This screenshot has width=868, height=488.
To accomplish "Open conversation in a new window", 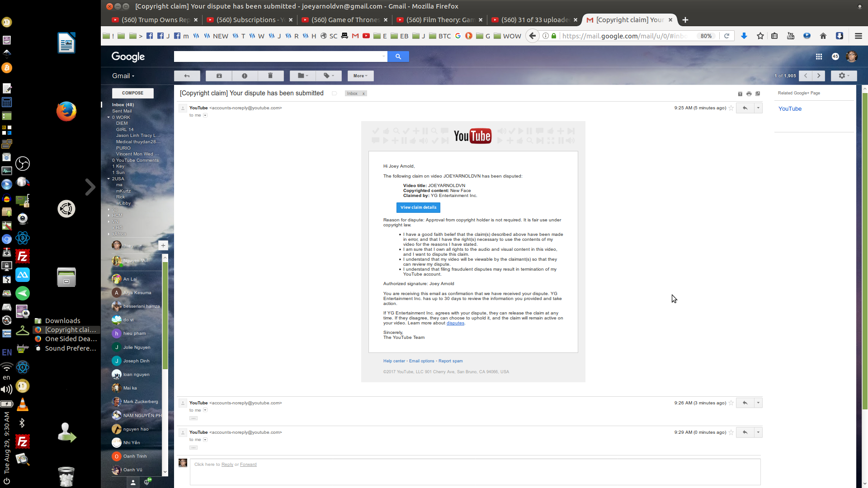I will pos(758,94).
